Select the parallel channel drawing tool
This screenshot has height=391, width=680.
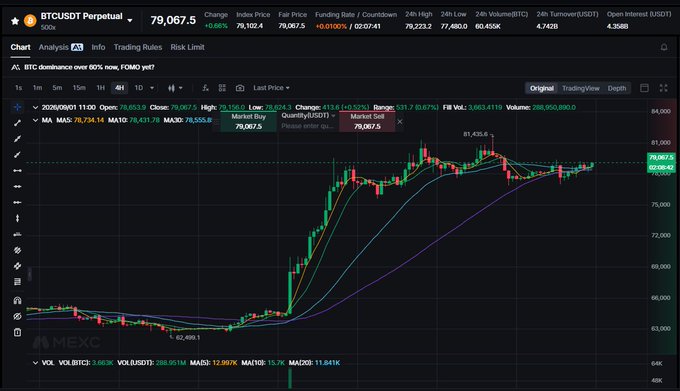[17, 250]
